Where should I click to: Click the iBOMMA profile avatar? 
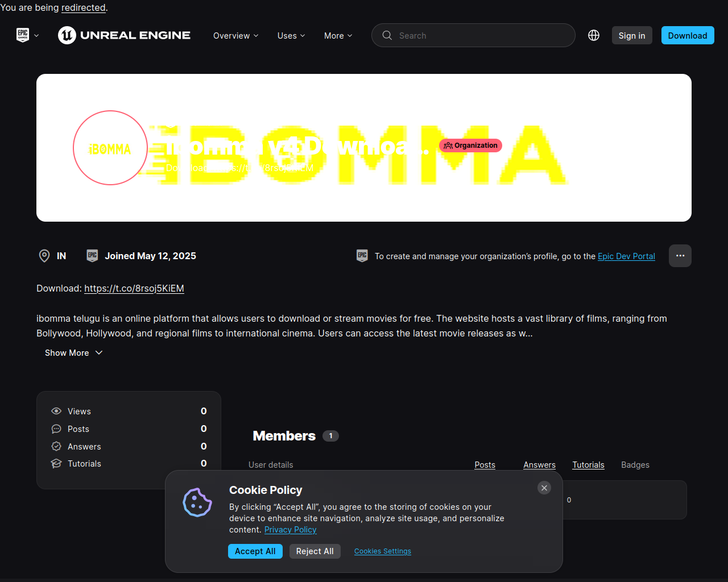pos(110,148)
